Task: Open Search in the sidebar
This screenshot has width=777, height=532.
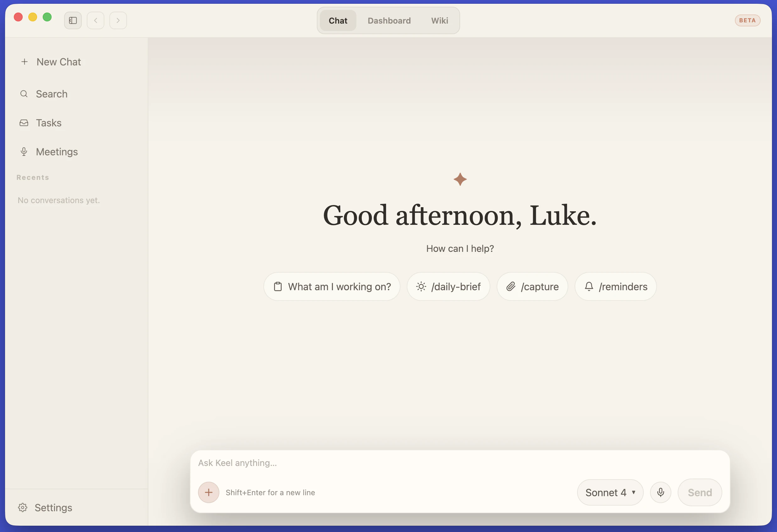Action: coord(77,94)
